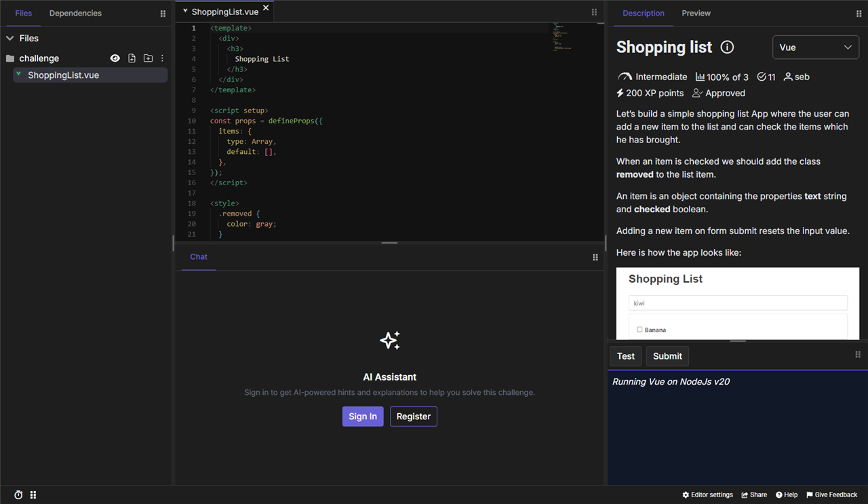Switch to the Dependencies tab

coord(75,13)
